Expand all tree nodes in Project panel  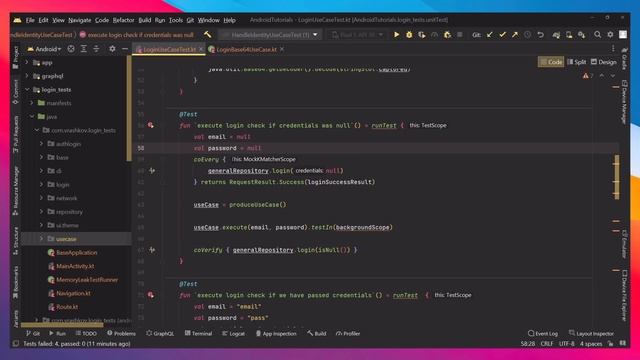click(x=84, y=49)
